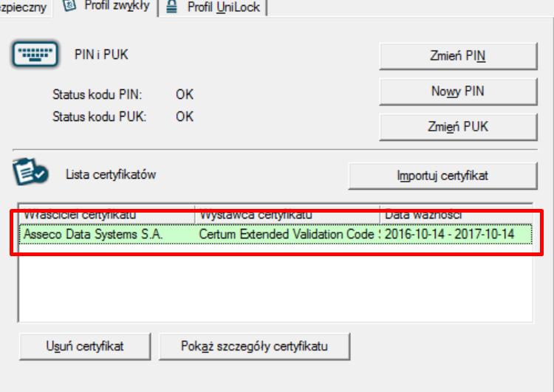Viewport: 554px width, 392px height.
Task: Click the PIN i PUK heading text
Action: click(x=101, y=55)
